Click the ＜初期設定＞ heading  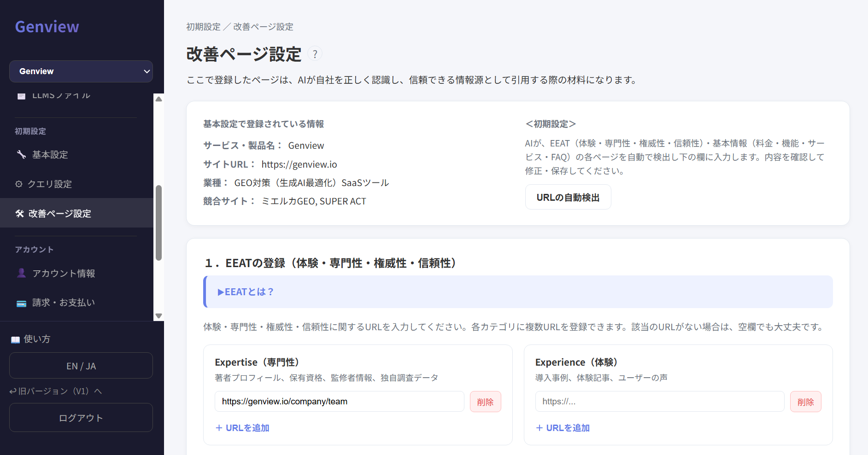(x=551, y=124)
